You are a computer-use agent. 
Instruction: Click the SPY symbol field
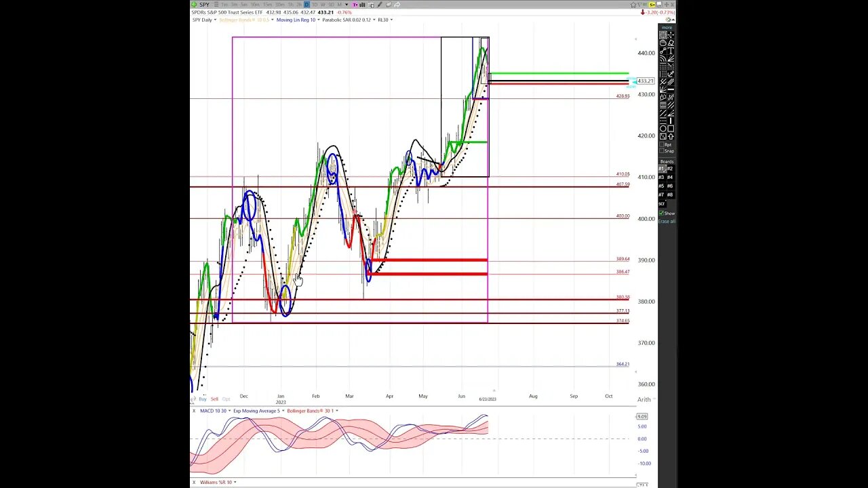click(x=204, y=4)
